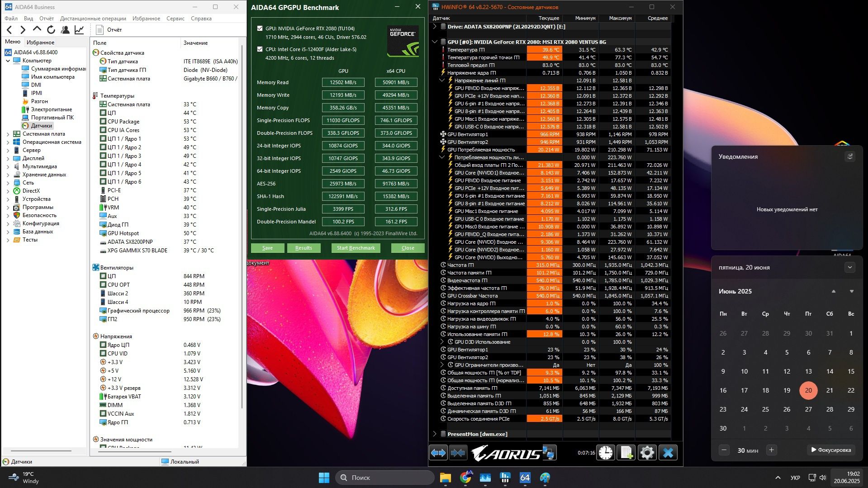Collapse the GPU RTX 2080 sensor group
The image size is (868, 488).
pyautogui.click(x=435, y=42)
